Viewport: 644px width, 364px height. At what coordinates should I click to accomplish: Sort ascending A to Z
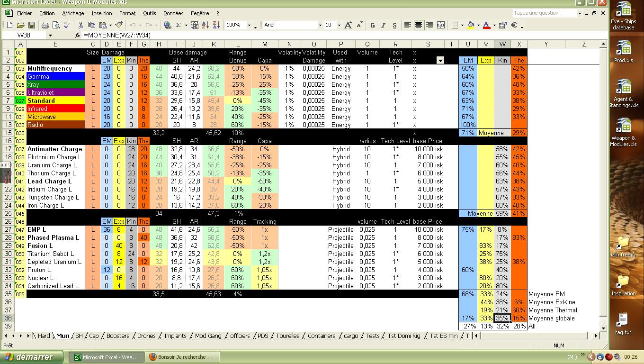pos(205,25)
